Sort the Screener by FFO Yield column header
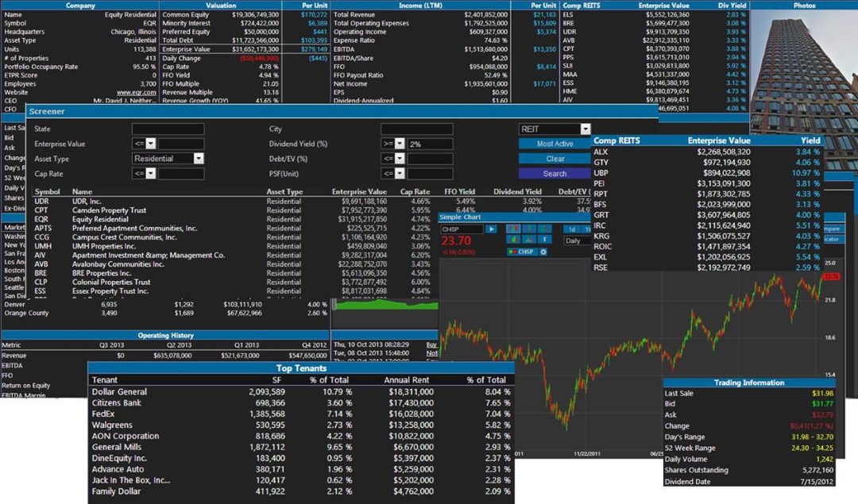 [x=459, y=192]
